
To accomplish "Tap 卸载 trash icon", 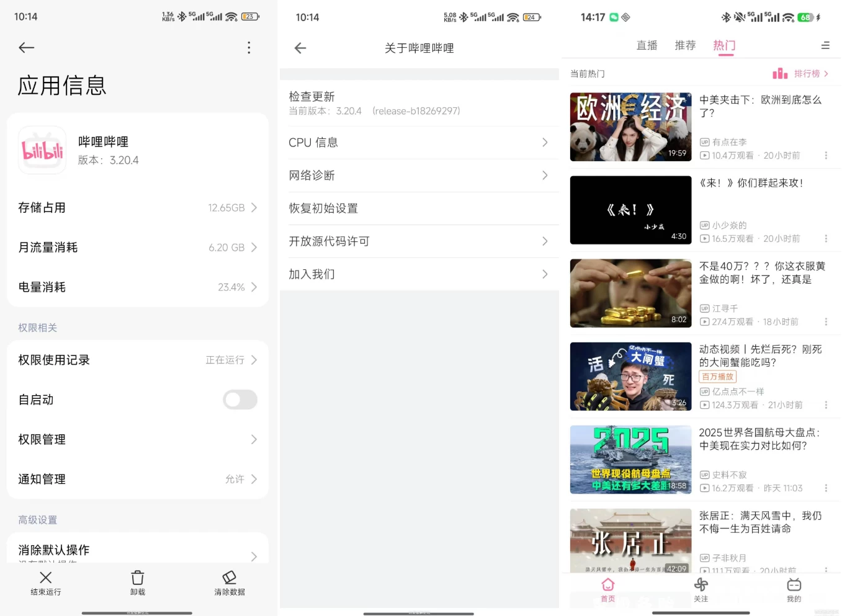I will pos(138,578).
